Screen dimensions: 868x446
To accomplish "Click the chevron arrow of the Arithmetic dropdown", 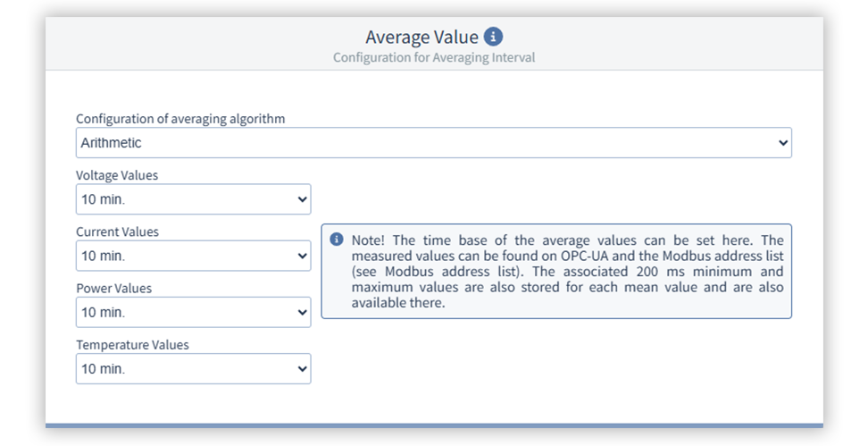I will point(782,143).
